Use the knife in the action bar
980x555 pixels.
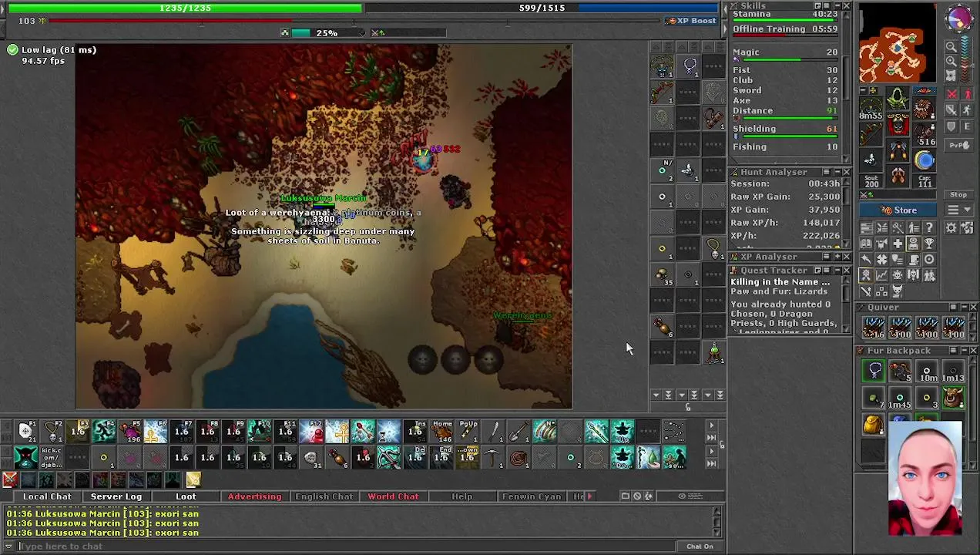coord(493,431)
